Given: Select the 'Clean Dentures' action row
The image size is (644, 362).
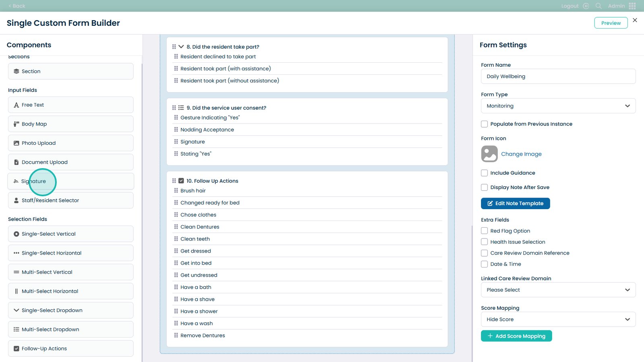Looking at the screenshot, I should [308, 227].
